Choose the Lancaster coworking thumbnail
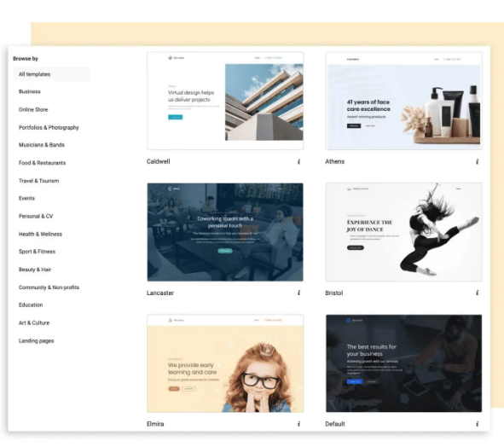The width and height of the screenshot is (504, 447). point(225,232)
